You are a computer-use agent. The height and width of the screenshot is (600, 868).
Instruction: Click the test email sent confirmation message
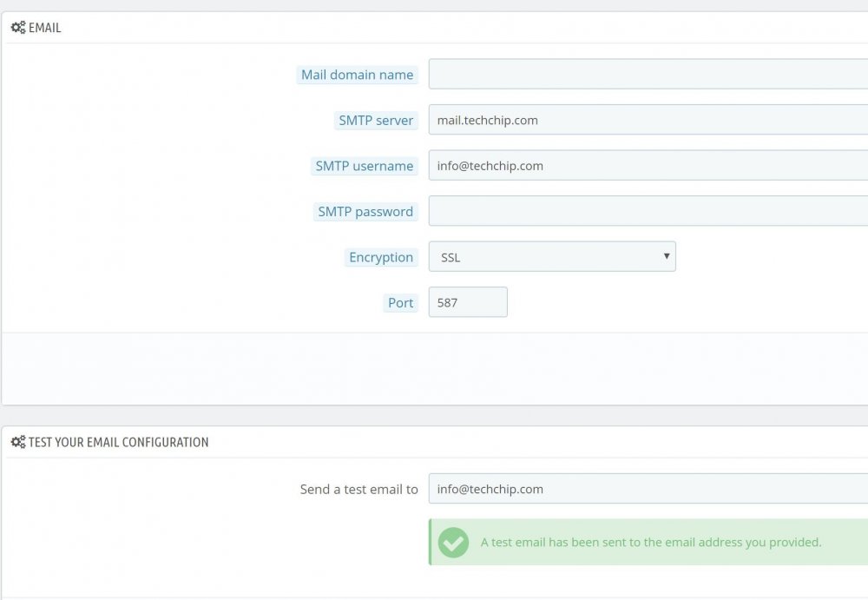[x=650, y=542]
